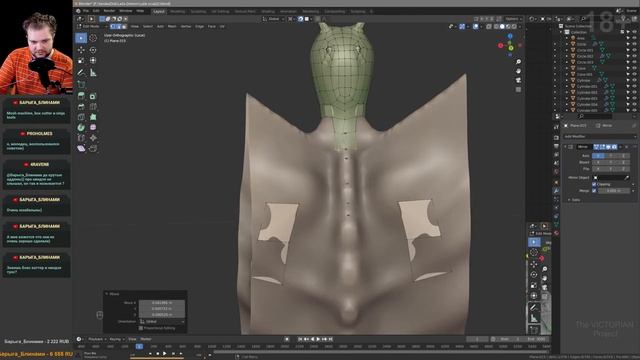Switch to vertex select mode
This screenshot has height=360, width=640.
pyautogui.click(x=113, y=27)
